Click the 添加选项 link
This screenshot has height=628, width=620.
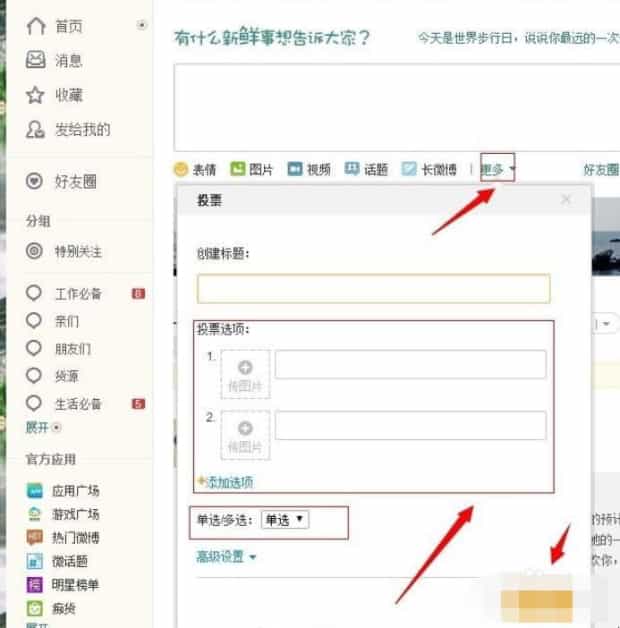point(228,482)
